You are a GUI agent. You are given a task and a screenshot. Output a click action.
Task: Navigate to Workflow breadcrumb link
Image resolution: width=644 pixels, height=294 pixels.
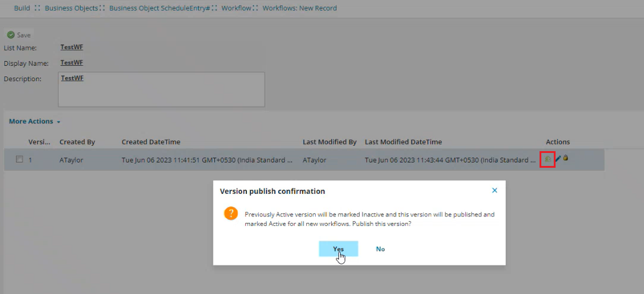[x=236, y=8]
